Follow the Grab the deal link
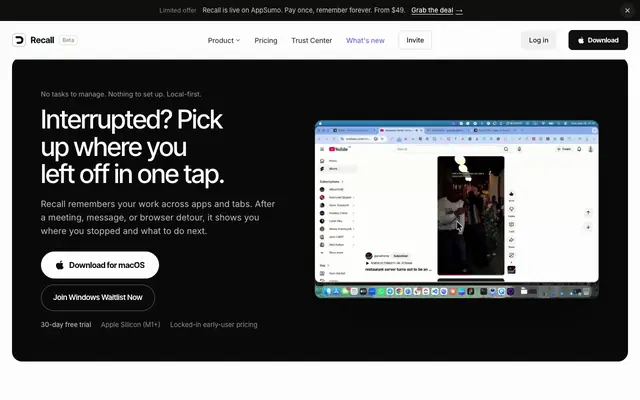The width and height of the screenshot is (640, 400). tap(437, 11)
